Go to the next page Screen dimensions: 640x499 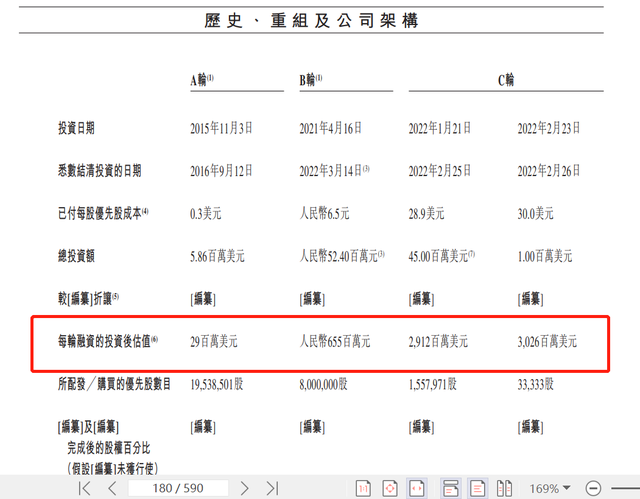tap(244, 488)
